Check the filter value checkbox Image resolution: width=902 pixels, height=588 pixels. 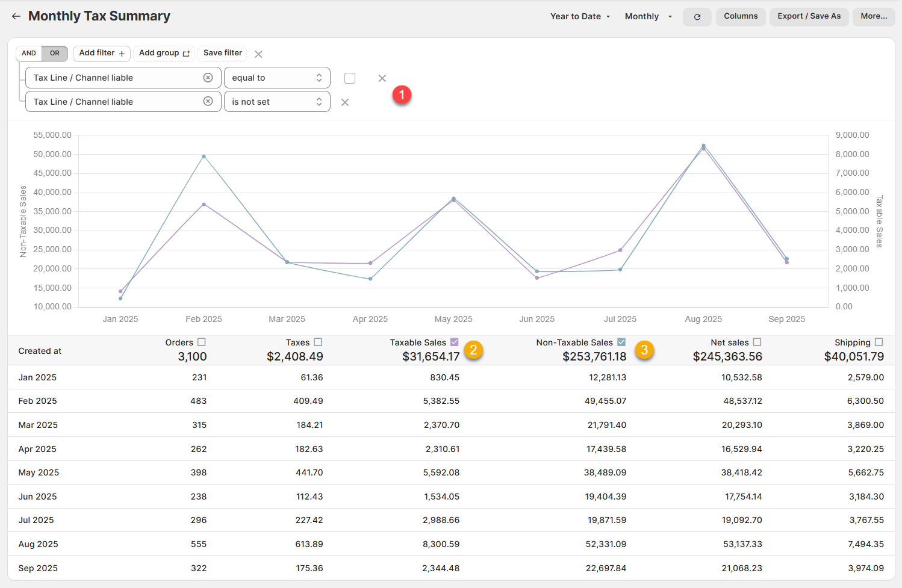[x=350, y=78]
